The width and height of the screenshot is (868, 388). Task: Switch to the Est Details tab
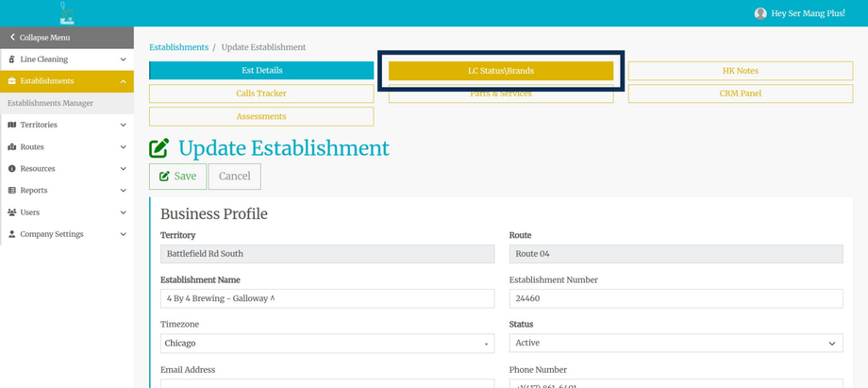[x=262, y=71]
